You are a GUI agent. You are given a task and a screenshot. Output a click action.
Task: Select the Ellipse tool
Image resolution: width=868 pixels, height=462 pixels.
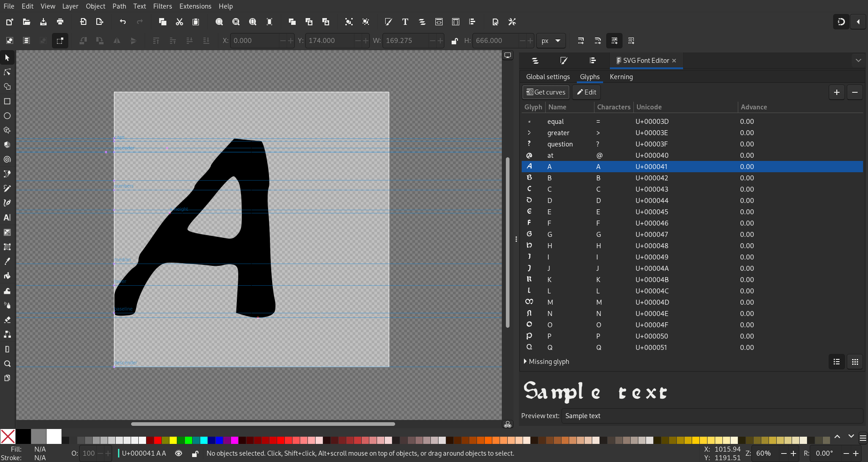pos(7,116)
